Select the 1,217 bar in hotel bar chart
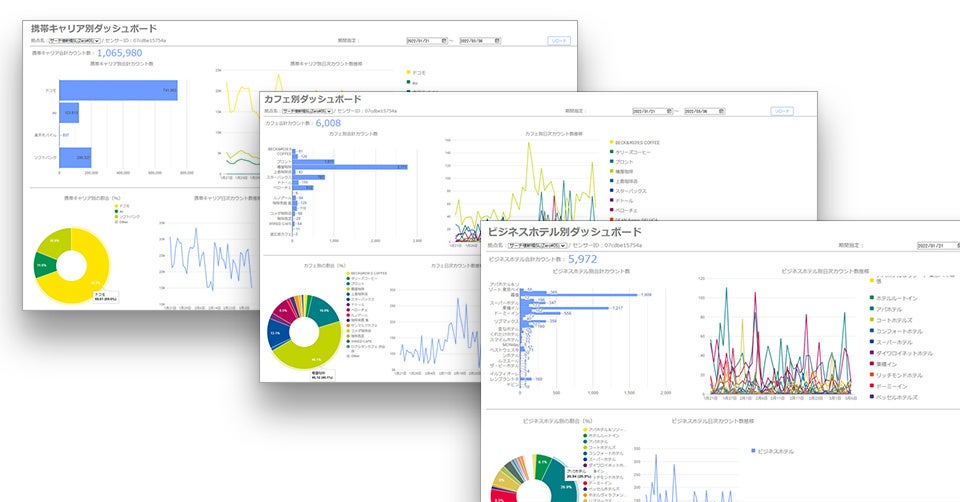960x502 pixels. [564, 309]
